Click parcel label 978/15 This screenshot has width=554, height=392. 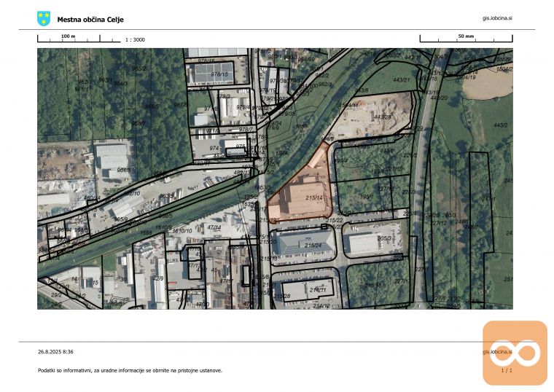219,74
